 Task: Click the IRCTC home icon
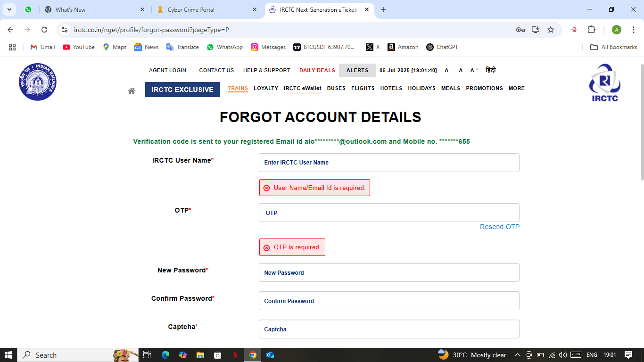click(x=132, y=90)
